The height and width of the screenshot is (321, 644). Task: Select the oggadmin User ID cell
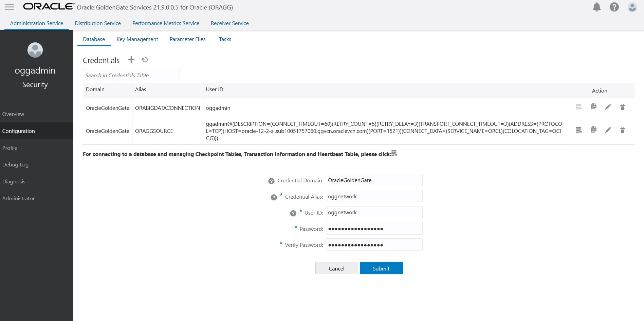point(385,108)
